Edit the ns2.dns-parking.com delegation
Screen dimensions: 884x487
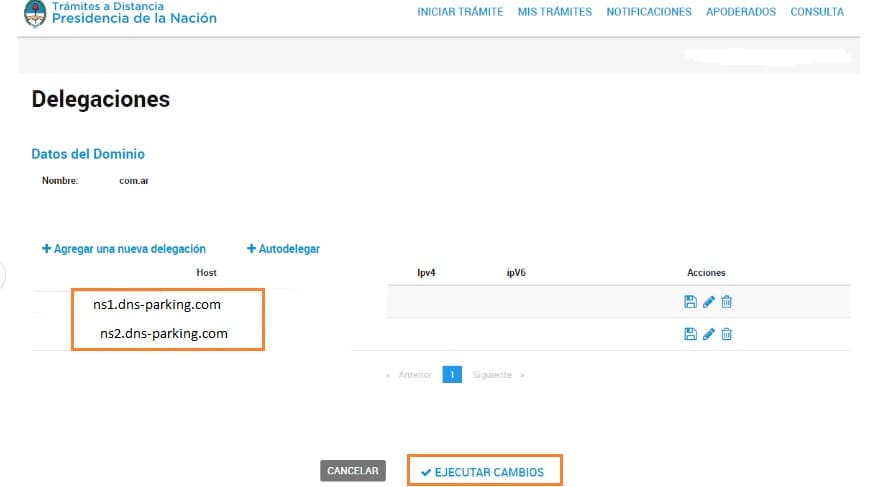[x=709, y=334]
